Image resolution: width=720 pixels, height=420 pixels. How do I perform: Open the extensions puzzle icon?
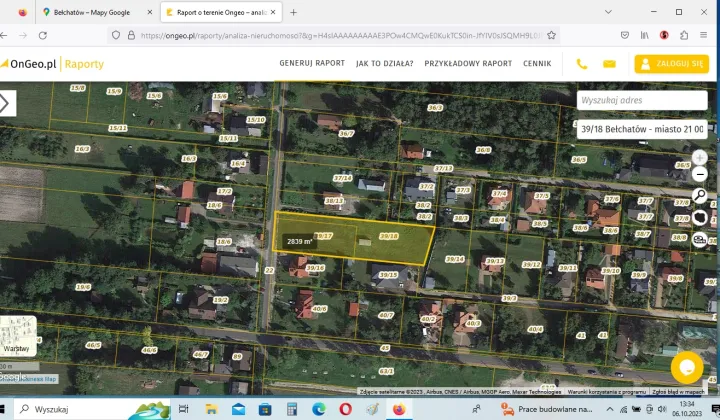(684, 35)
